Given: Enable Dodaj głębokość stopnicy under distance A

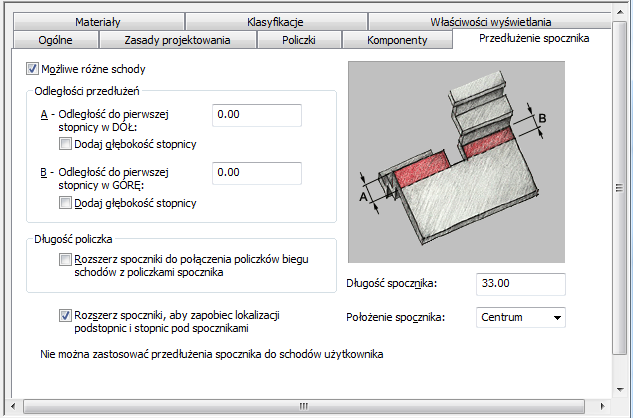Looking at the screenshot, I should coord(65,144).
